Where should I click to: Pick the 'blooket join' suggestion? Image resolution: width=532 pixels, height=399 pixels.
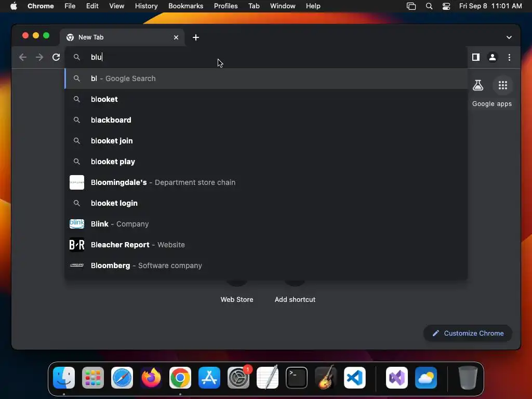266,140
